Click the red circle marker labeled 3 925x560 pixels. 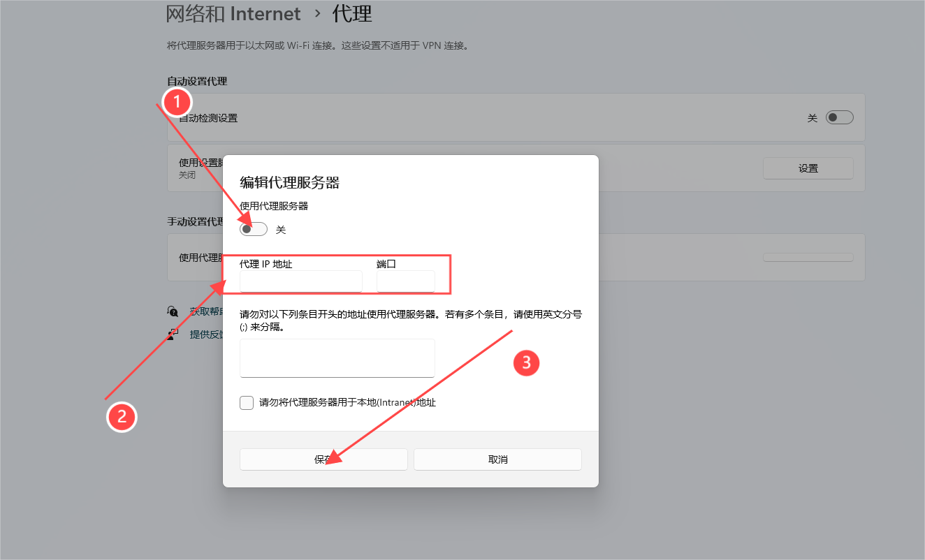tap(526, 363)
